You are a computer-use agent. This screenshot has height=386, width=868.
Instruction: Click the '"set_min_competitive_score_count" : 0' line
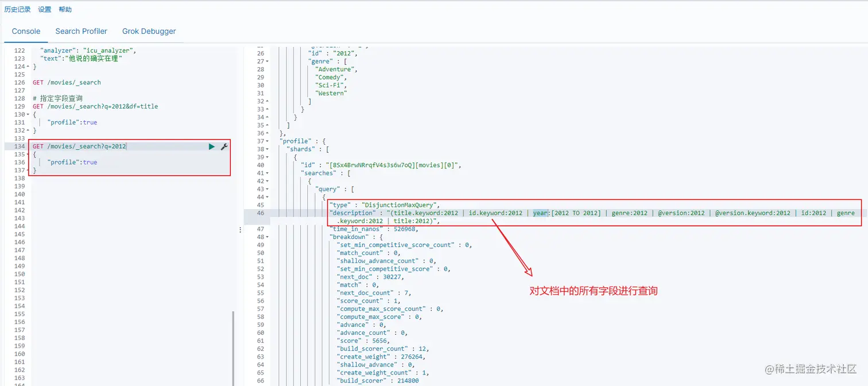pos(404,245)
